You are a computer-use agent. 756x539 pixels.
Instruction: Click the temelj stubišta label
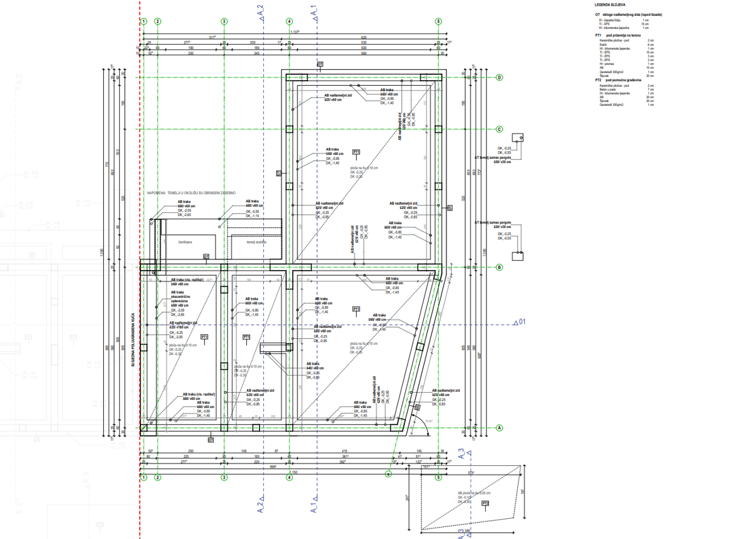coord(256,242)
